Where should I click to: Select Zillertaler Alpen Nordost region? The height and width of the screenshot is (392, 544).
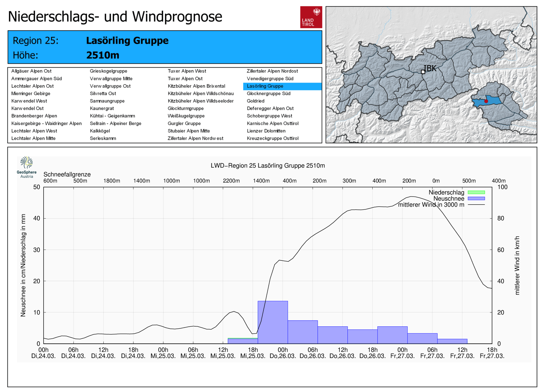(x=272, y=71)
